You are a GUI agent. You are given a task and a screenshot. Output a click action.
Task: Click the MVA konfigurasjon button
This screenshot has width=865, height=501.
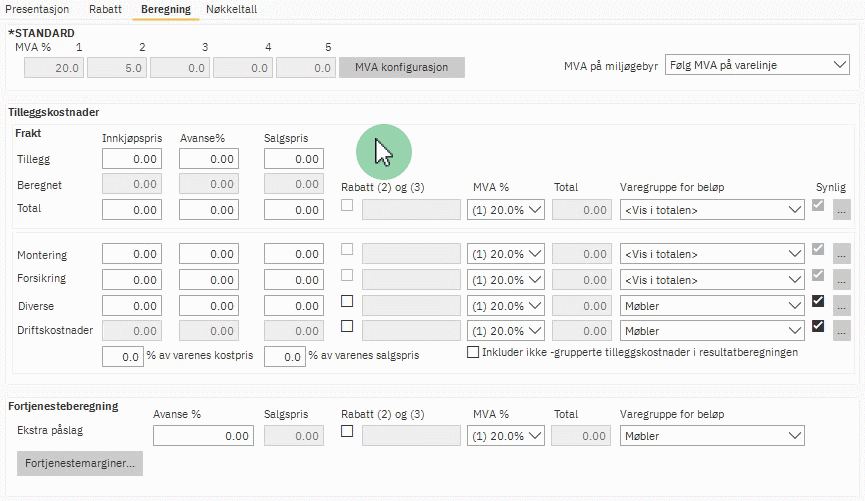click(402, 68)
